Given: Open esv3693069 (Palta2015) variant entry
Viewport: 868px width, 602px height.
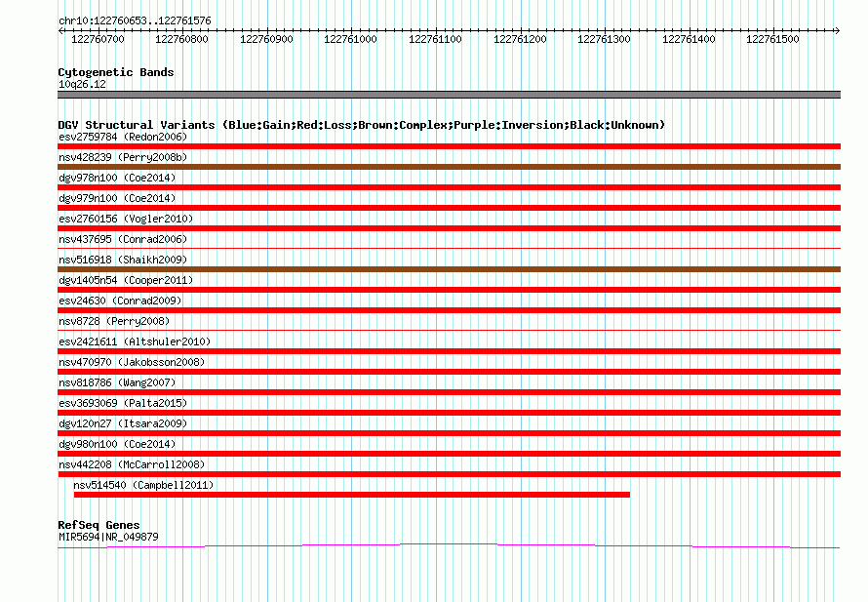Looking at the screenshot, I should click(x=123, y=403).
